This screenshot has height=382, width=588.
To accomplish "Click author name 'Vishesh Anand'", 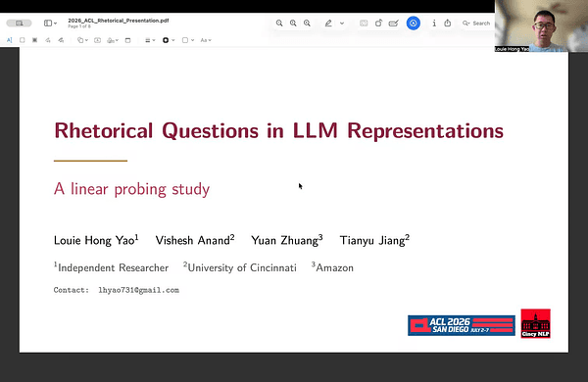I will [x=193, y=240].
